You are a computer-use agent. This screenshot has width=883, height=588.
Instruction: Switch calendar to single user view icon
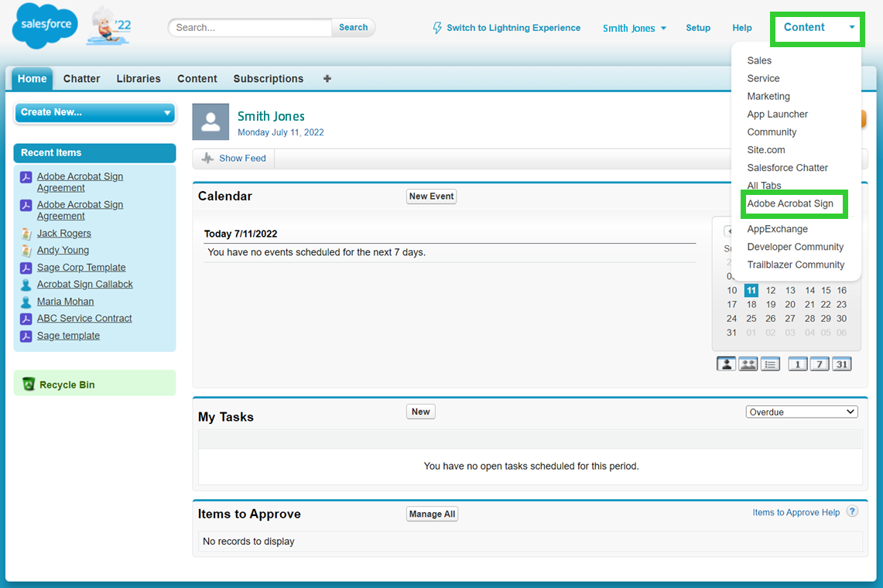click(726, 364)
